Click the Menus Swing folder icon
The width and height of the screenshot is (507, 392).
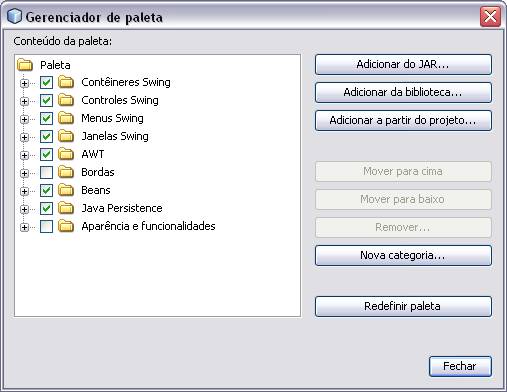[x=66, y=118]
